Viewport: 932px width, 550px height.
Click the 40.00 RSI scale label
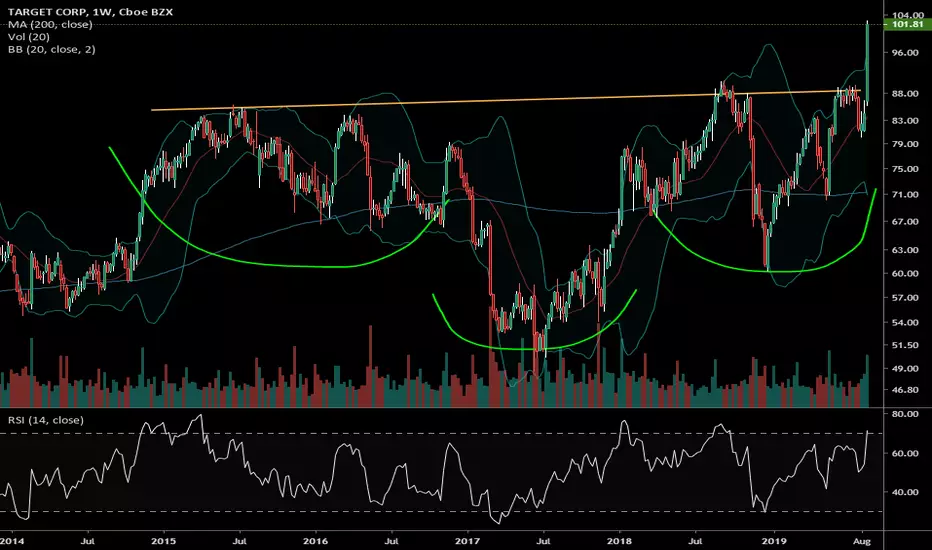(x=905, y=492)
